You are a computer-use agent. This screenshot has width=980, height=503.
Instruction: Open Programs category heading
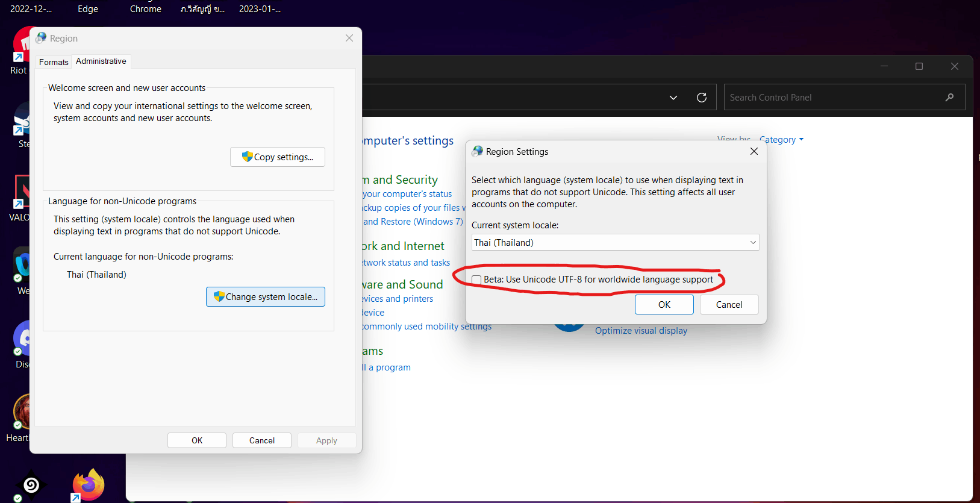(373, 351)
